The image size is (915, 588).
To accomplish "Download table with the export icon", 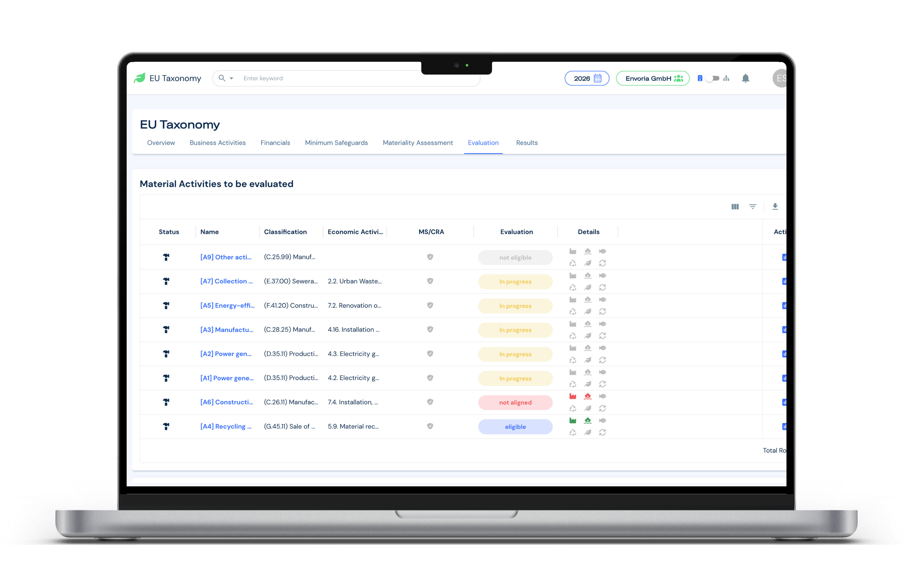I will pyautogui.click(x=775, y=206).
